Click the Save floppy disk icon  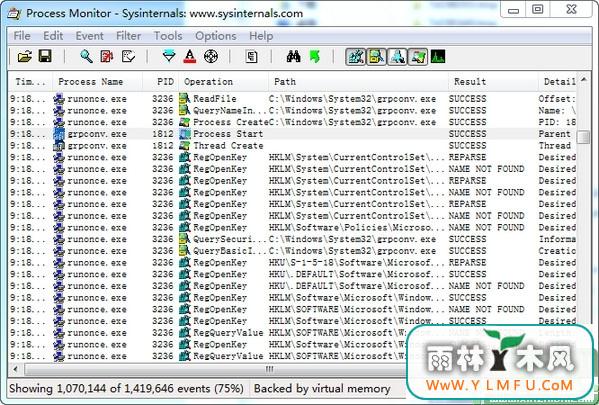point(45,57)
